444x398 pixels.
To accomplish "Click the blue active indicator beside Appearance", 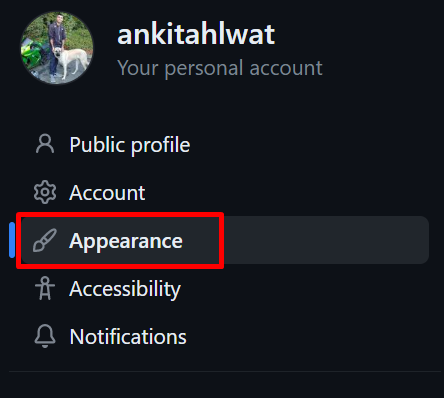I will coord(12,240).
